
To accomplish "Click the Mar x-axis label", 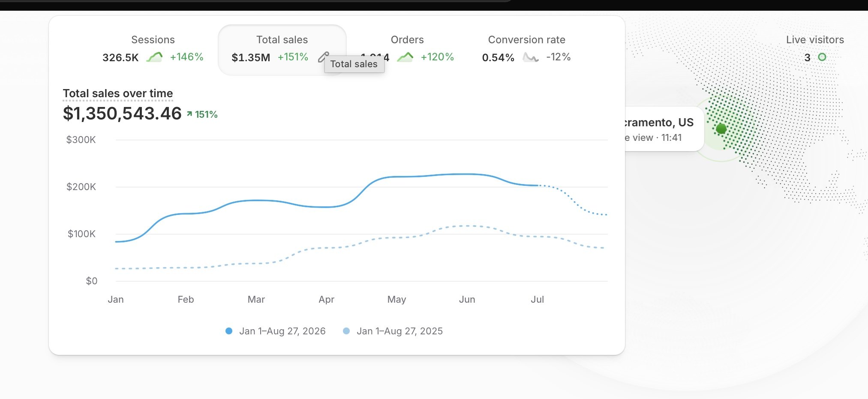I will pyautogui.click(x=256, y=299).
